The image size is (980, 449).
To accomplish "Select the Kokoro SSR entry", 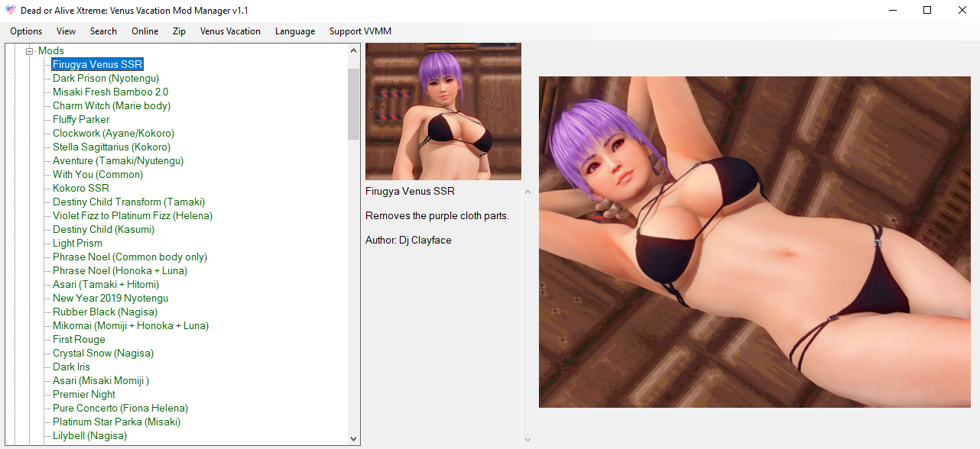I will click(x=81, y=188).
